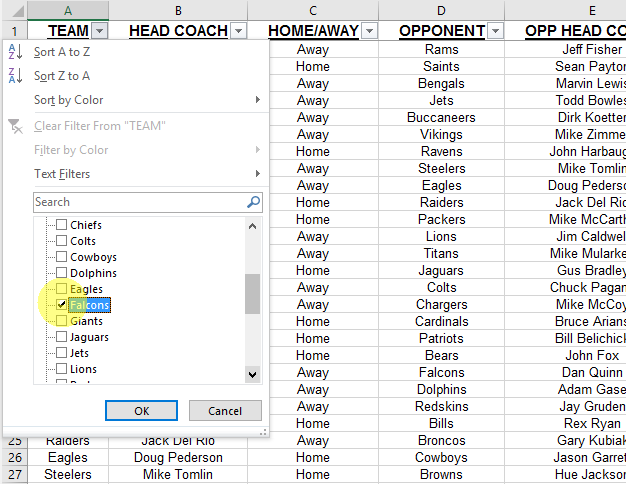Click the Eagles team cell in row 26

point(68,457)
